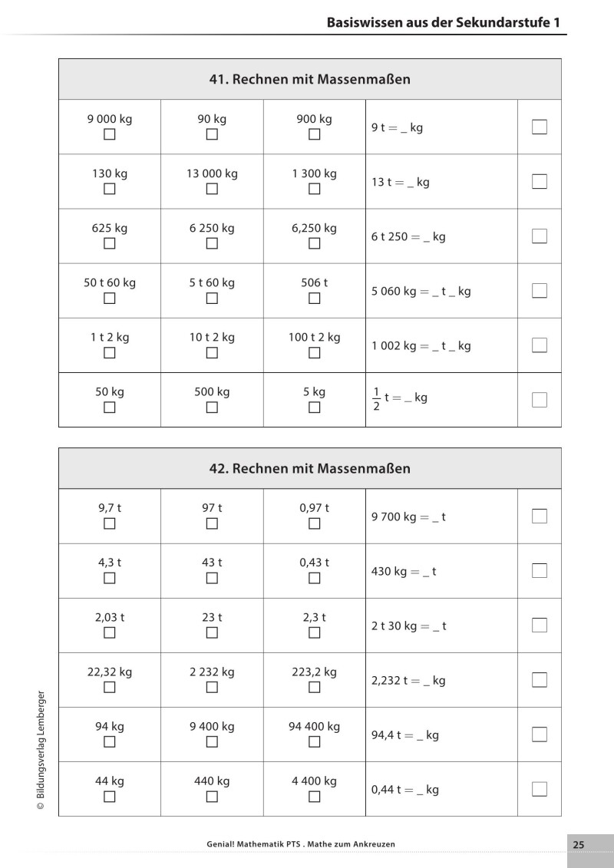This screenshot has width=614, height=868.
Task: Check the box below 13 000 kg
Action: 212,190
